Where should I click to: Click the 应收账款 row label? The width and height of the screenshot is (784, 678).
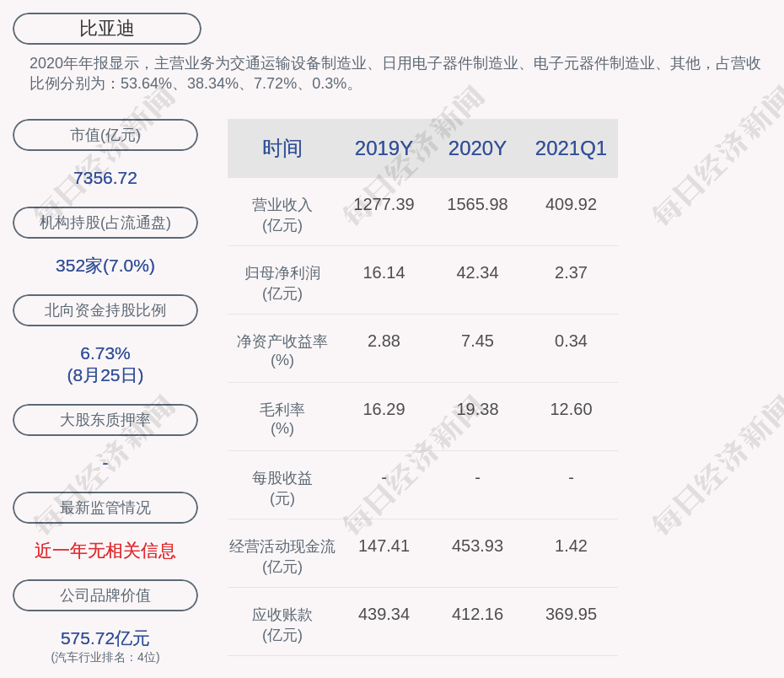(282, 625)
